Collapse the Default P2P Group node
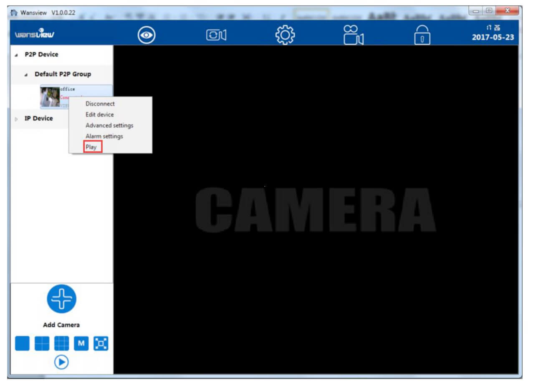The width and height of the screenshot is (538, 392). (26, 75)
